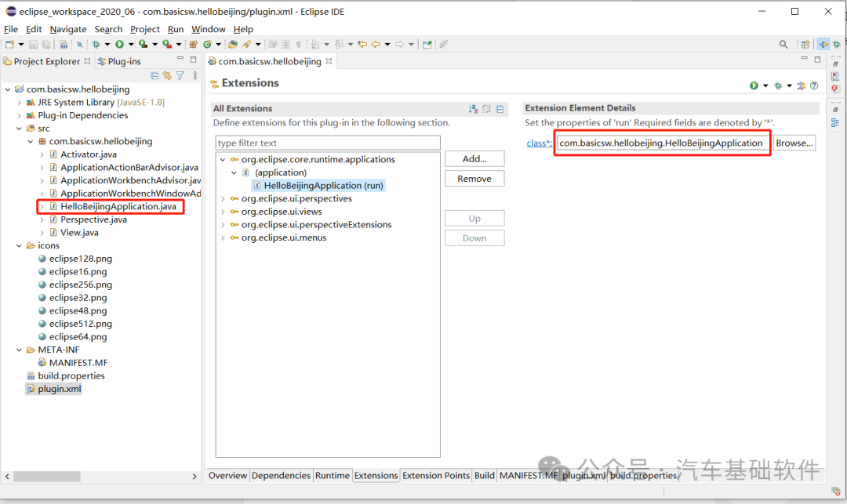The width and height of the screenshot is (847, 504).
Task: Click the Browse... button in Extension Element Details
Action: [x=794, y=143]
